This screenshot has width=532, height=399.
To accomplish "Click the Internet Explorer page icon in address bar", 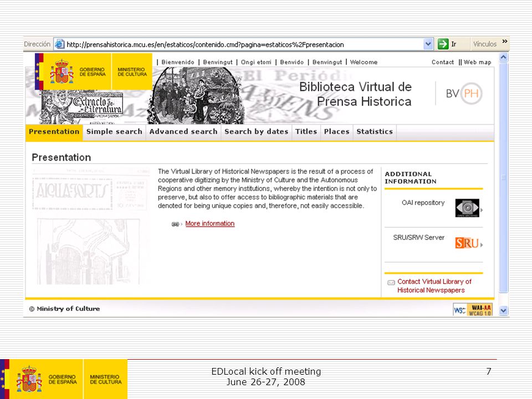I will [60, 44].
